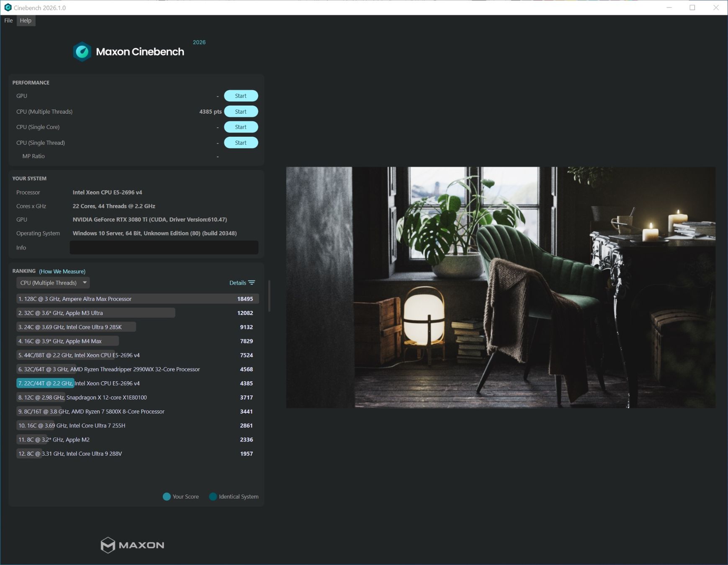This screenshot has height=565, width=728.
Task: Select the Apple M4 Max ranking row
Action: tap(137, 341)
